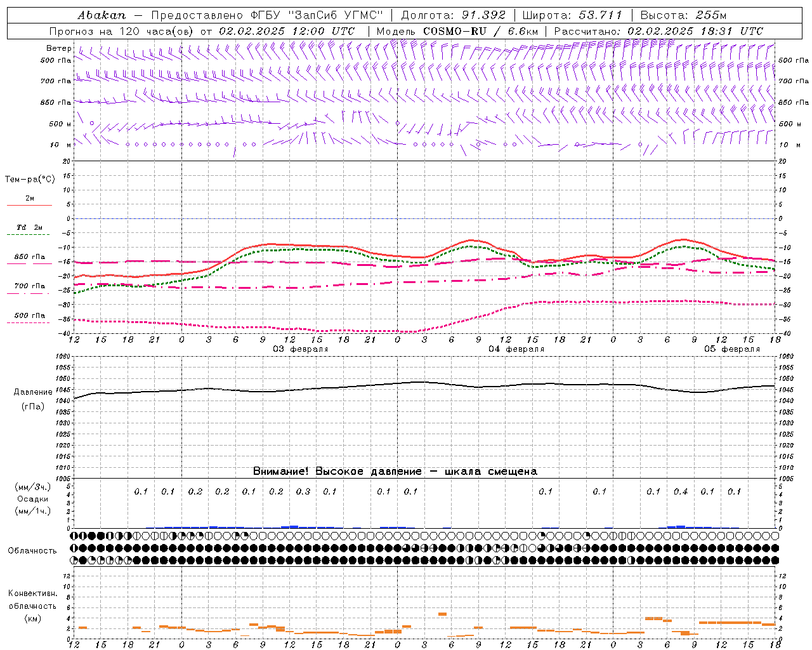
Task: Click the '500 м' label left of wind panel
Action: 60,124
